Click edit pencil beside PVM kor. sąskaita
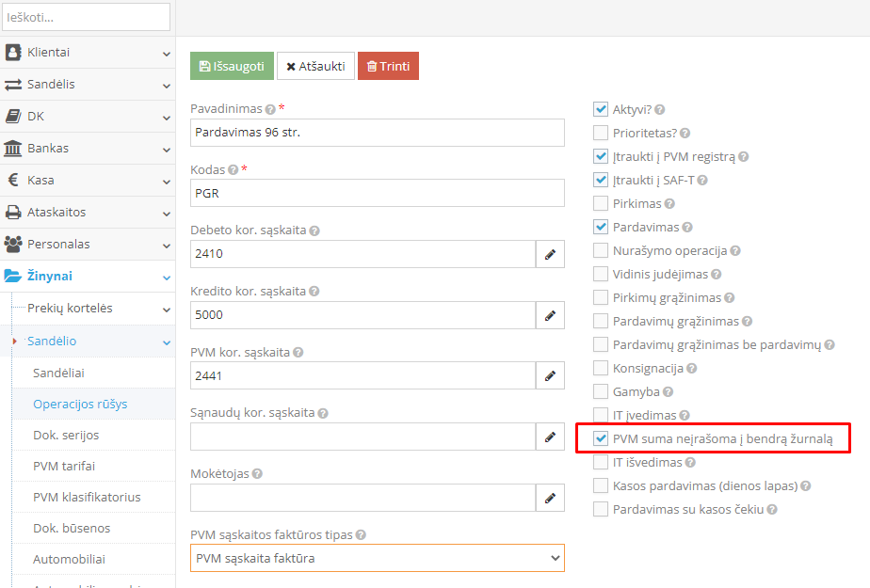This screenshot has width=870, height=588. (x=550, y=376)
